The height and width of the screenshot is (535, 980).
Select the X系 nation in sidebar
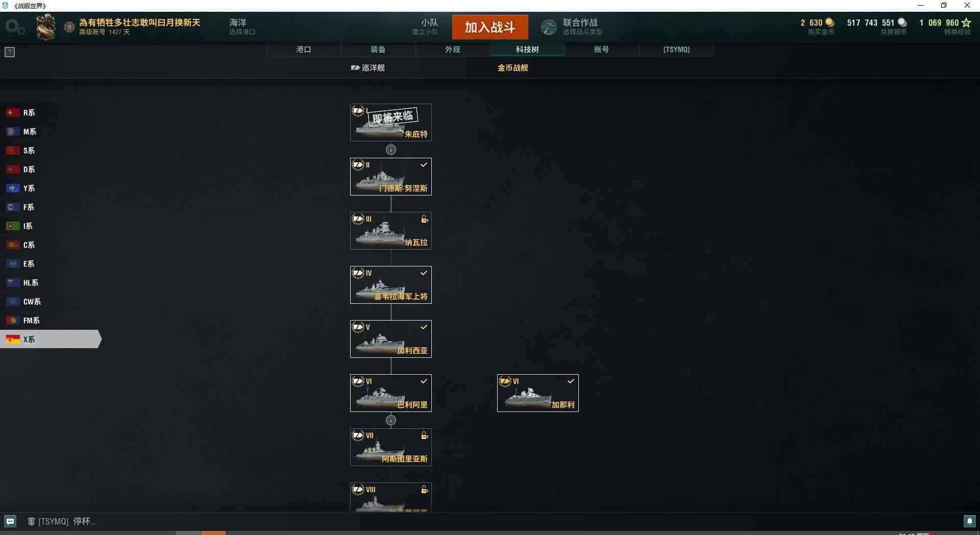(x=50, y=339)
